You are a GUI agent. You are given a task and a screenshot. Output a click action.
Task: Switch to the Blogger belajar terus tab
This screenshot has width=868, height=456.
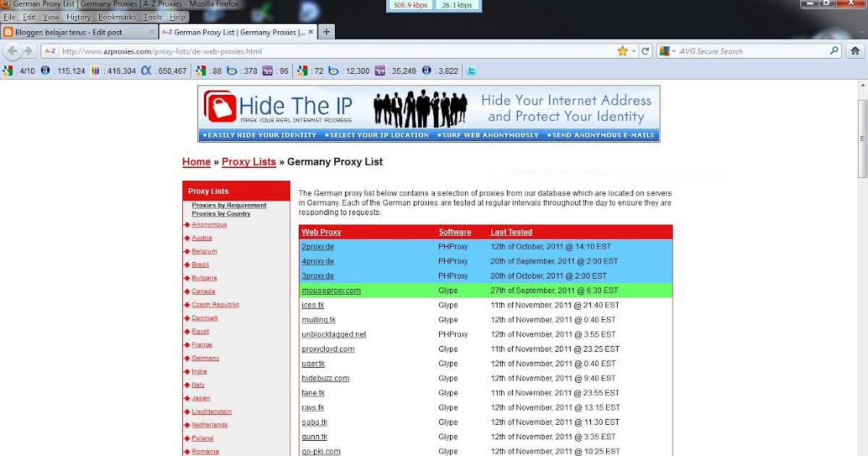80,32
